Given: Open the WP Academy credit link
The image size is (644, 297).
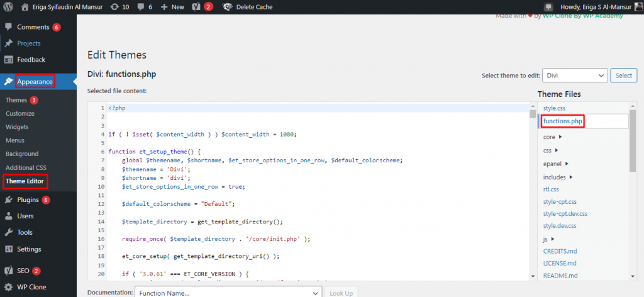Looking at the screenshot, I should (583, 16).
